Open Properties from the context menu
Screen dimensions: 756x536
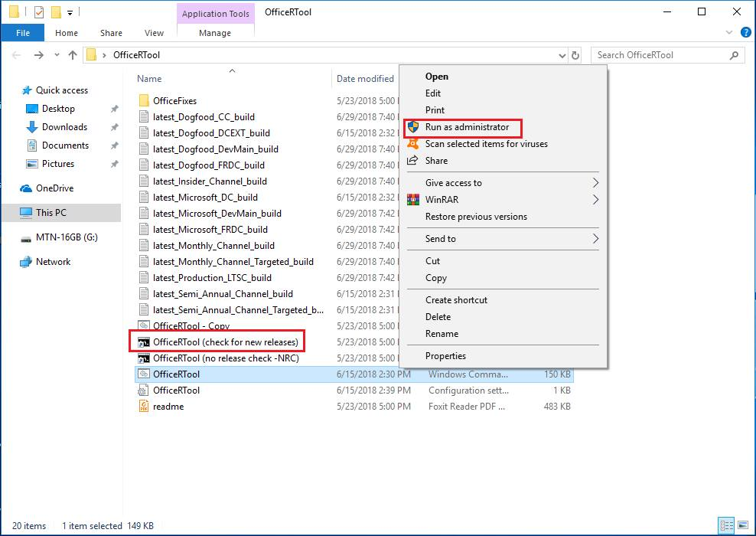(445, 356)
